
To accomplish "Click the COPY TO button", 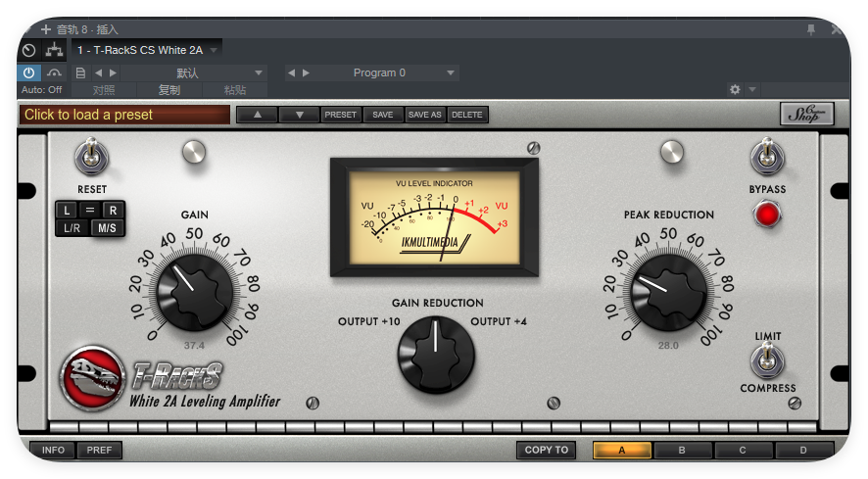I will click(547, 451).
